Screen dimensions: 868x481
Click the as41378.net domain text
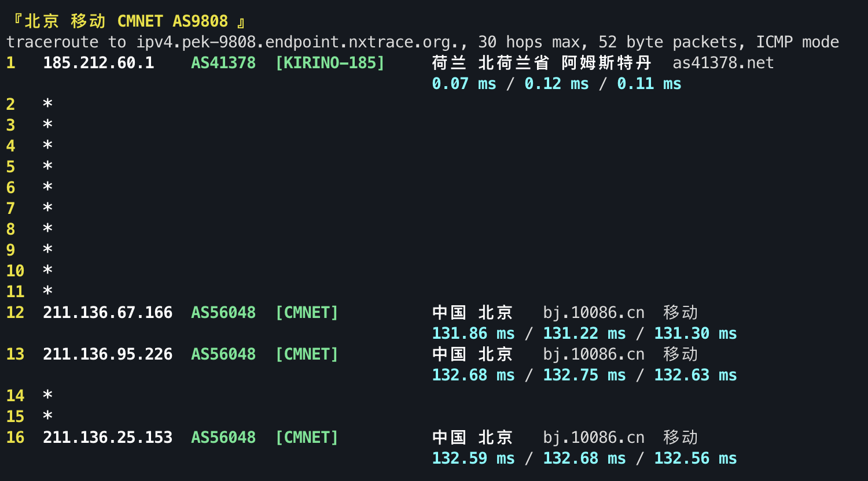click(723, 62)
